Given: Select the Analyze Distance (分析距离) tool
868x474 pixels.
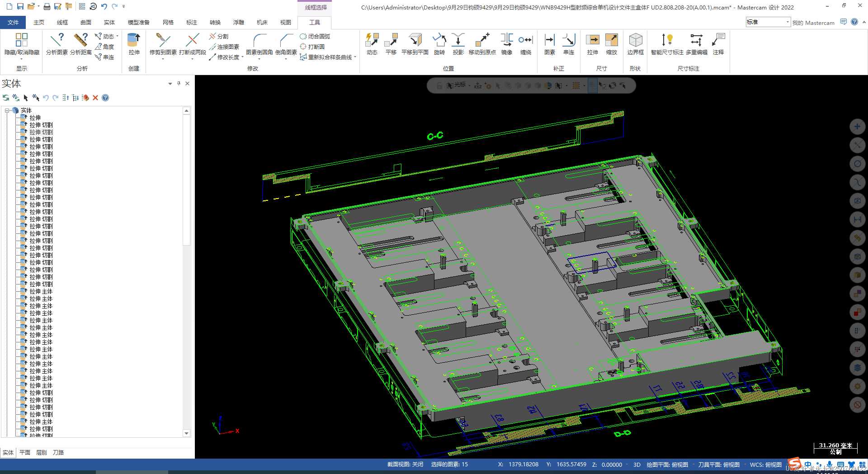Looking at the screenshot, I should click(x=81, y=44).
